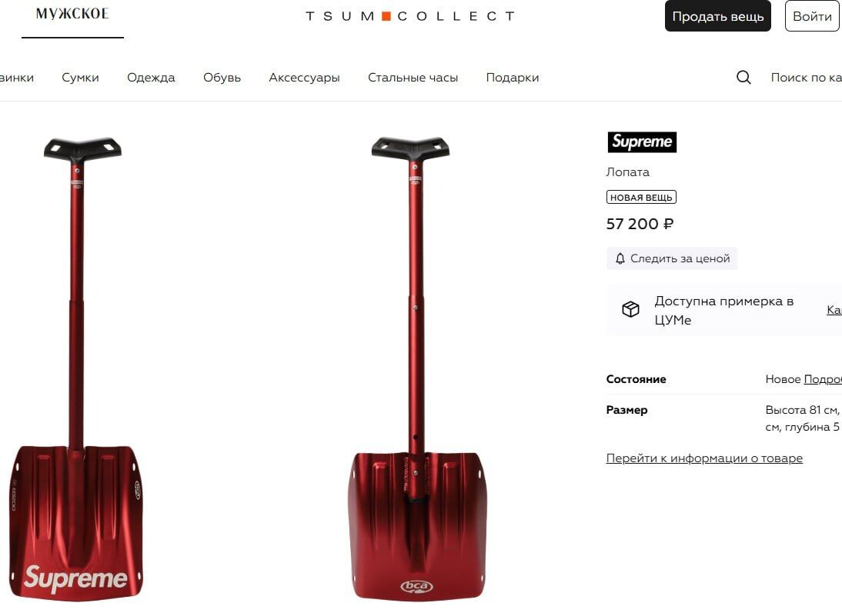
Task: Click the catalog search input field
Action: pos(806,77)
